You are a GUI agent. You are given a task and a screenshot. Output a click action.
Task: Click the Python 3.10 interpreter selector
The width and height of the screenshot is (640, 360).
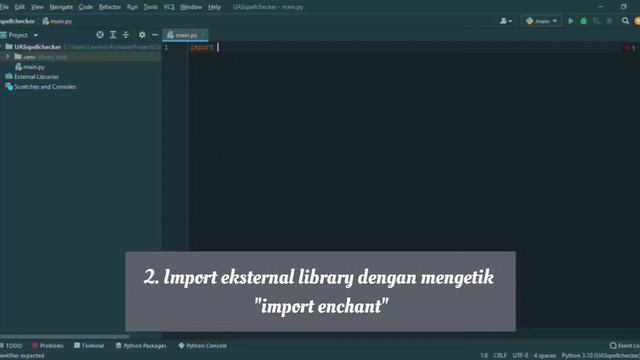point(600,356)
